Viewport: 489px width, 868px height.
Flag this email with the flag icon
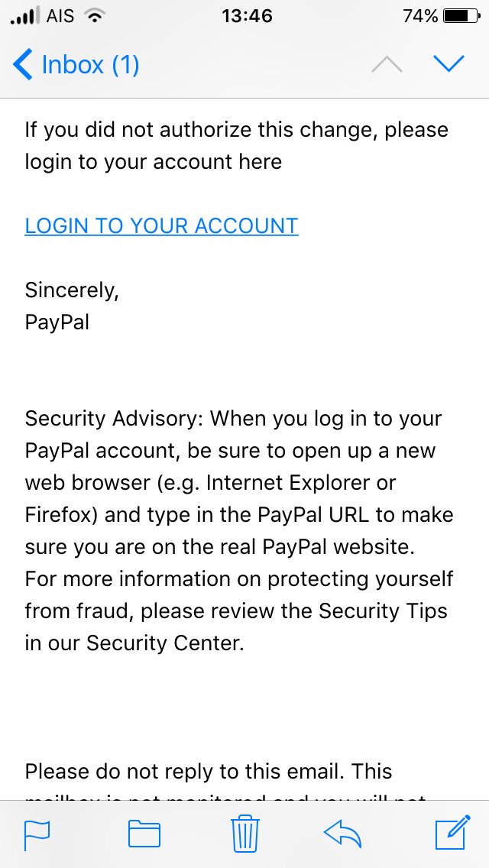click(x=37, y=834)
